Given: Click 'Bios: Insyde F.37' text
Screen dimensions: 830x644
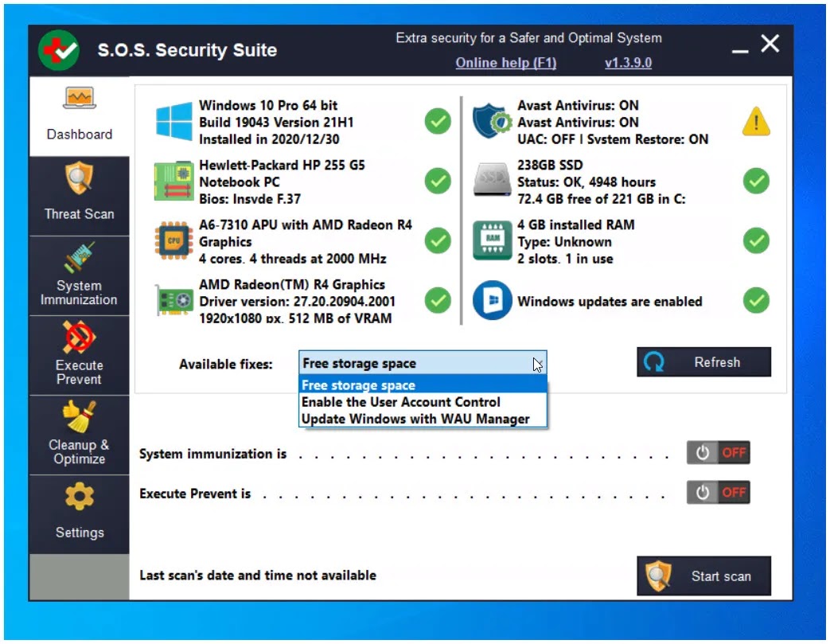Looking at the screenshot, I should 249,199.
